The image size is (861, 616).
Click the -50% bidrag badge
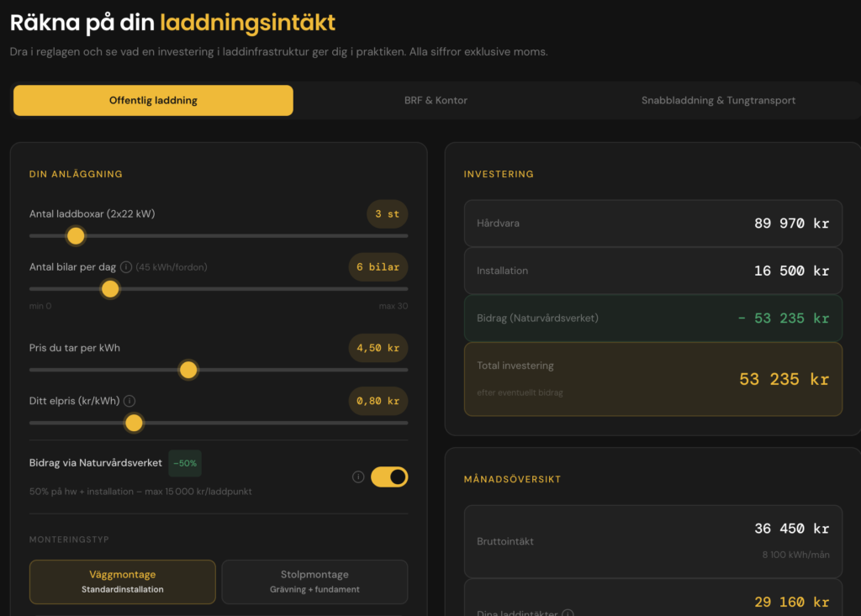185,463
